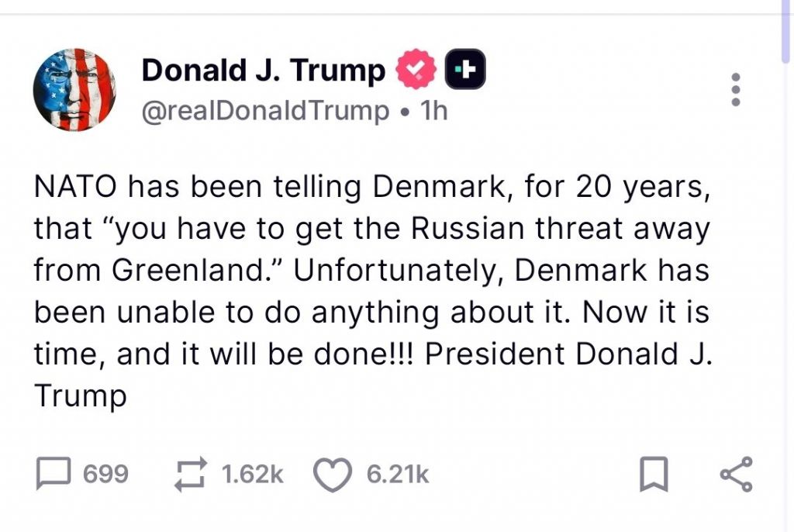Open the three-dot more options menu

[x=736, y=91]
